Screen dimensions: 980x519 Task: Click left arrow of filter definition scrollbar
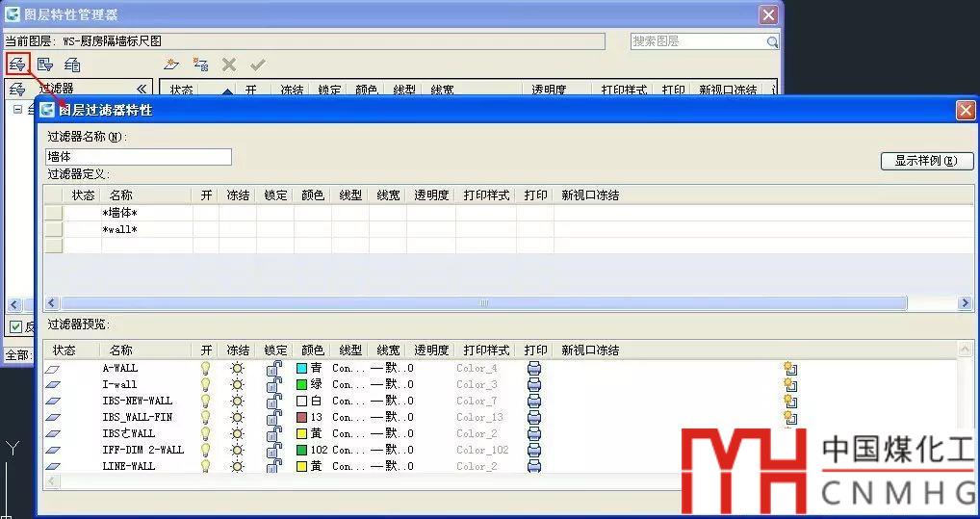tap(51, 303)
